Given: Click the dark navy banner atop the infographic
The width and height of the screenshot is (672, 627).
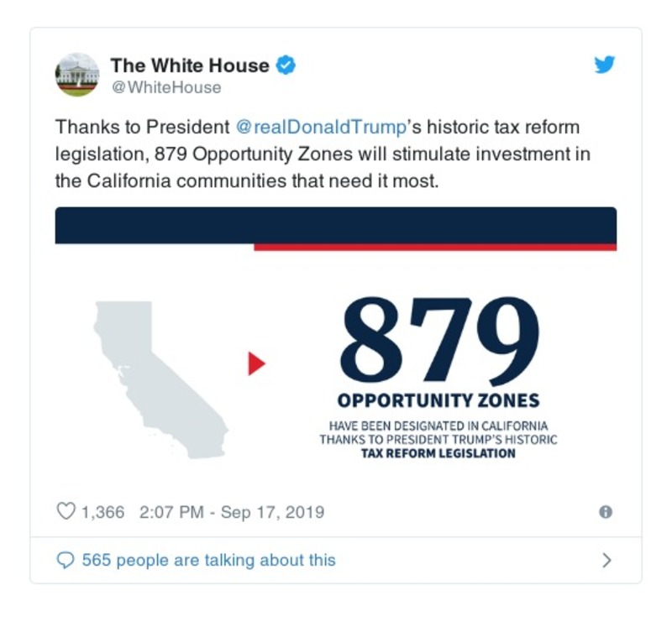Looking at the screenshot, I should click(336, 225).
